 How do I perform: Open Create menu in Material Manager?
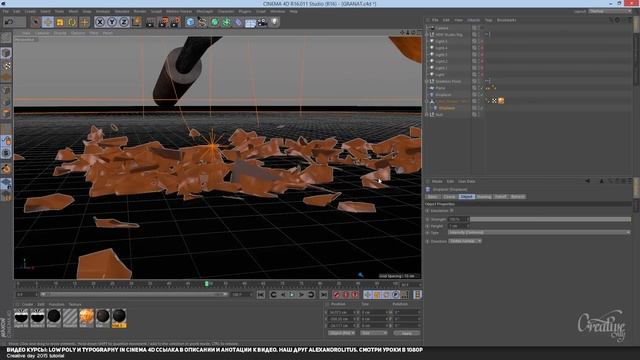(27, 304)
